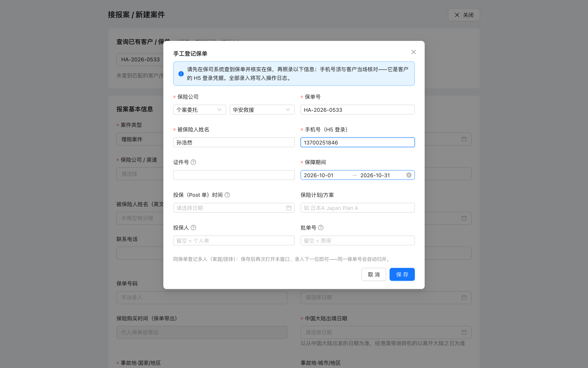The image size is (588, 368).
Task: Click the 被保险人姓名 field 孙浩然
Action: click(x=234, y=142)
